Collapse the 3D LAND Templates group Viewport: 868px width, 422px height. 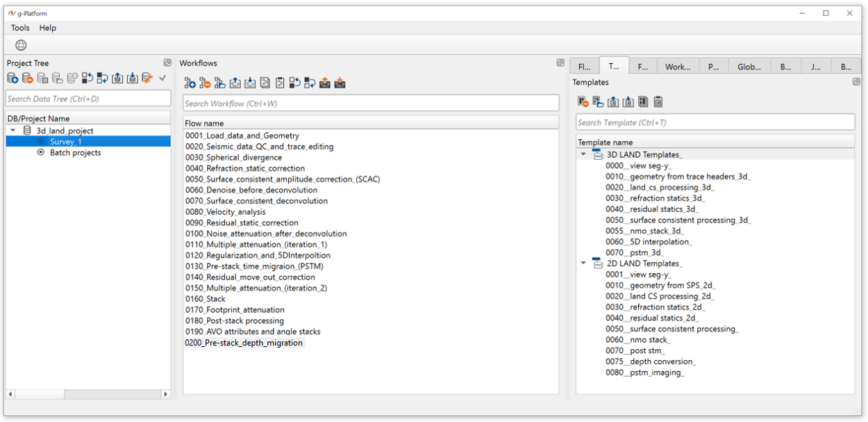(583, 154)
